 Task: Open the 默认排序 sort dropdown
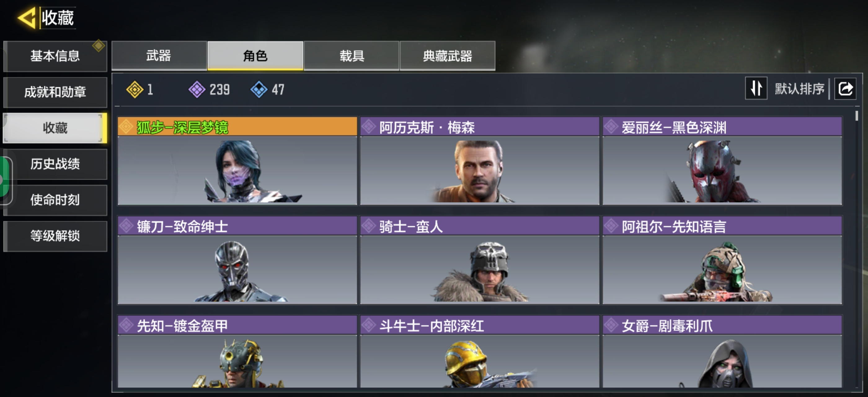(x=799, y=89)
